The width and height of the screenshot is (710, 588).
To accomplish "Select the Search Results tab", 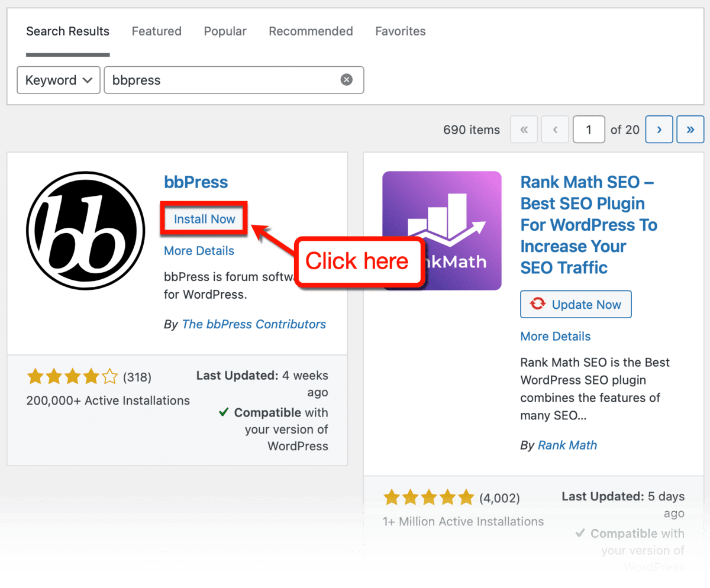I will 67,31.
